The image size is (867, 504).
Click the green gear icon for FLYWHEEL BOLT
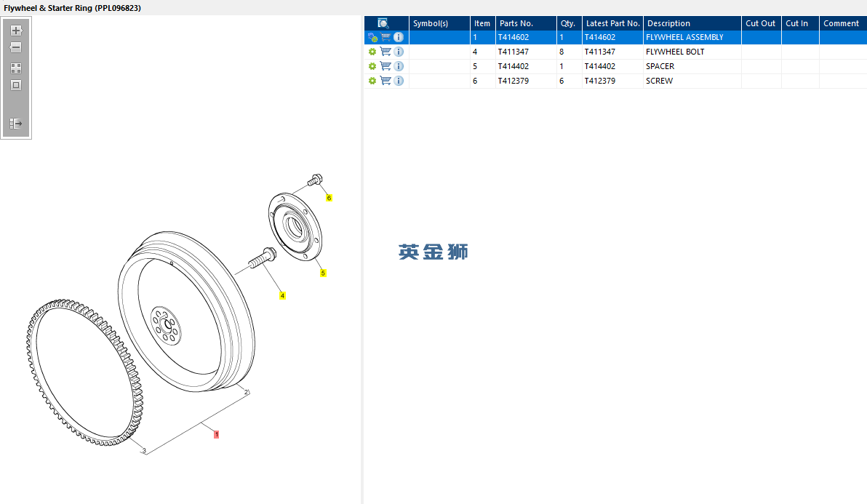coord(372,52)
